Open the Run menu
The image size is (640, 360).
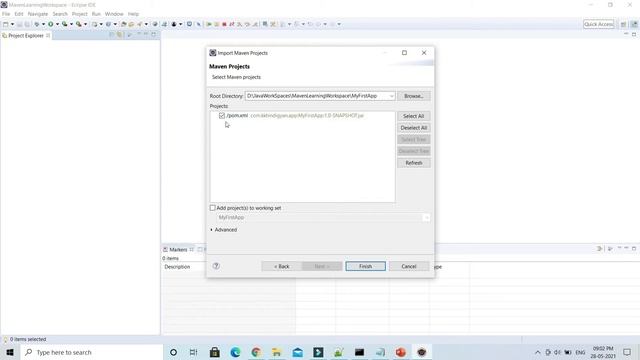[96, 14]
